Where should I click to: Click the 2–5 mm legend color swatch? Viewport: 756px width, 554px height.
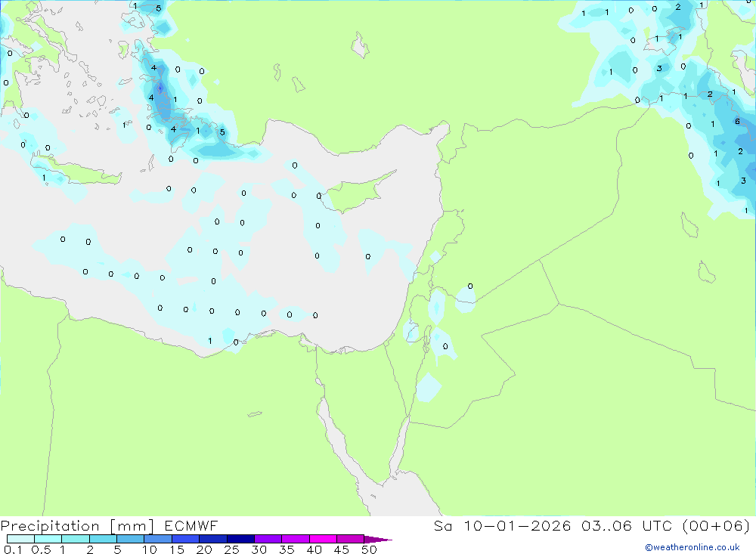click(x=103, y=539)
